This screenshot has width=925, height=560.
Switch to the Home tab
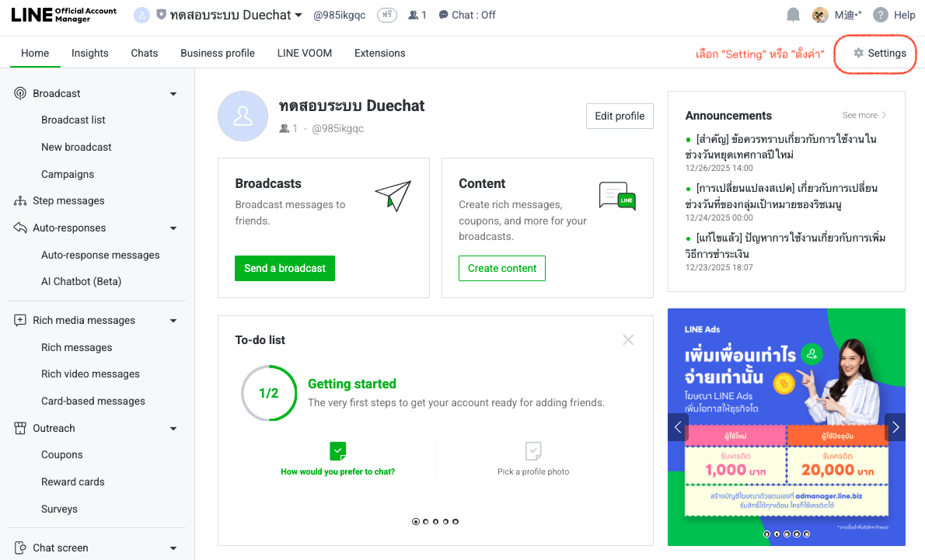coord(35,53)
